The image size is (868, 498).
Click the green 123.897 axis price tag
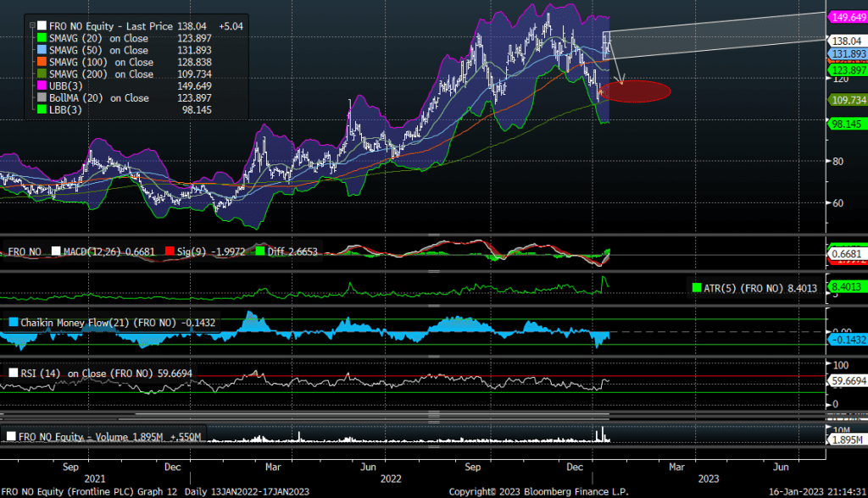848,70
